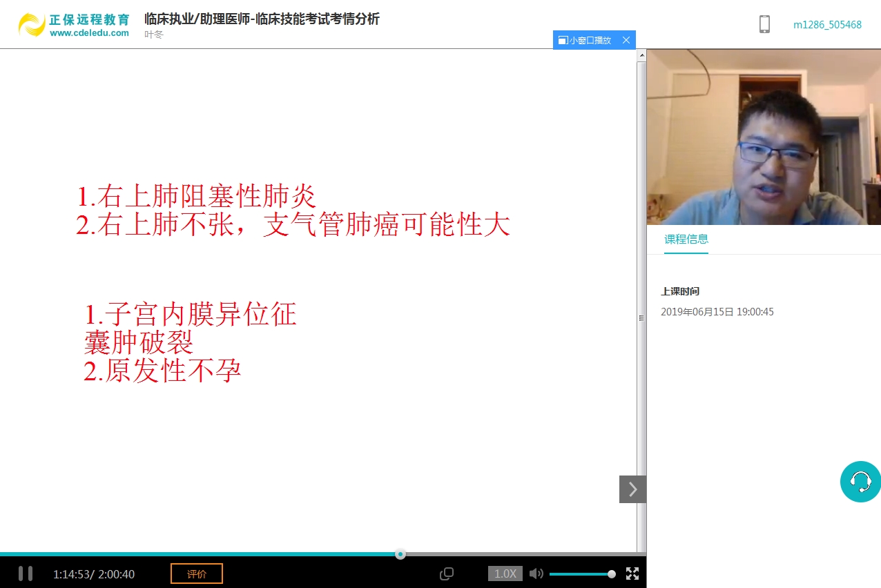Click the volume slider handle
Image resolution: width=881 pixels, height=588 pixels.
(x=612, y=574)
